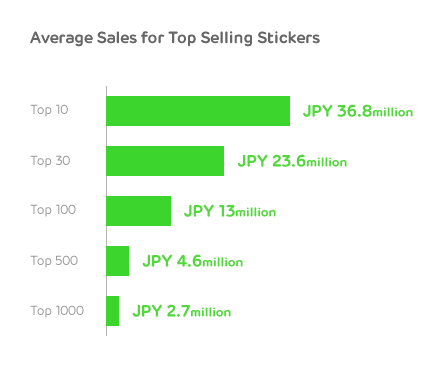Select the Top 30 axis label
The width and height of the screenshot is (443, 373).
[x=50, y=161]
